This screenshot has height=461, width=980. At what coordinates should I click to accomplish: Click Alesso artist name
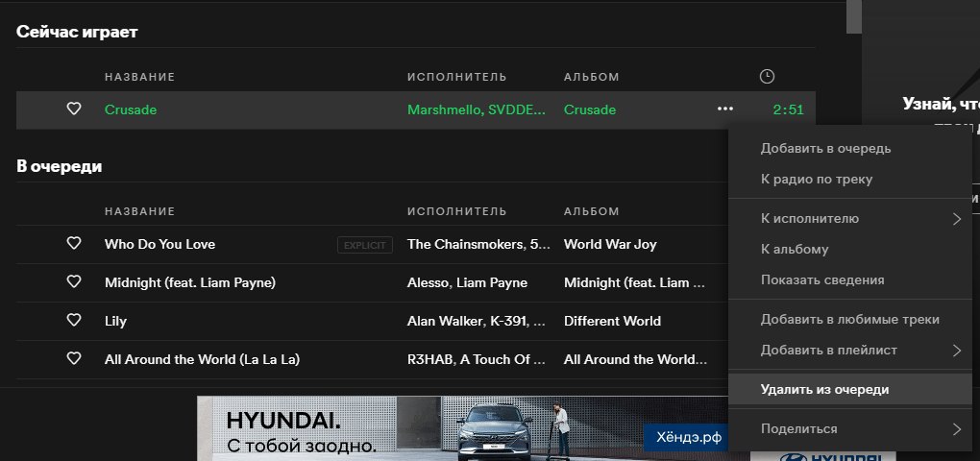[x=429, y=283]
